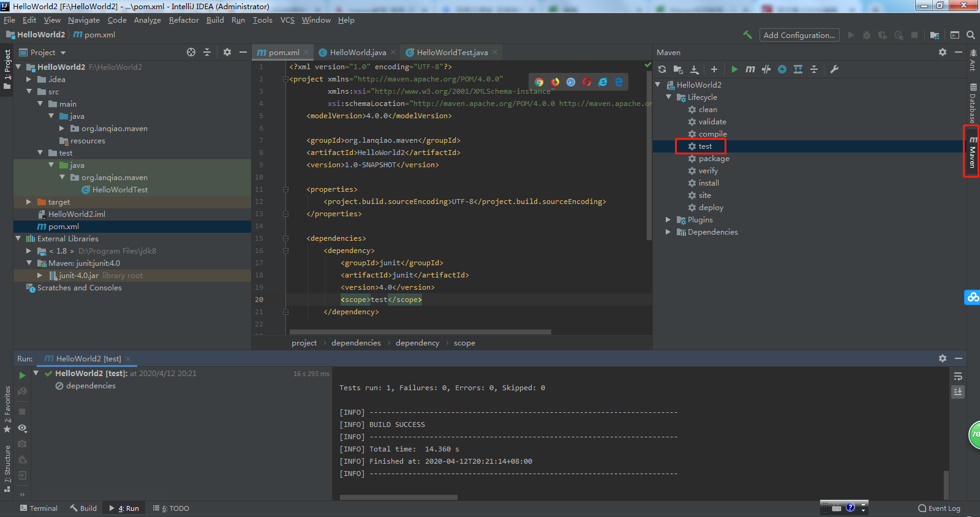Expand the .idea folder

(29, 79)
